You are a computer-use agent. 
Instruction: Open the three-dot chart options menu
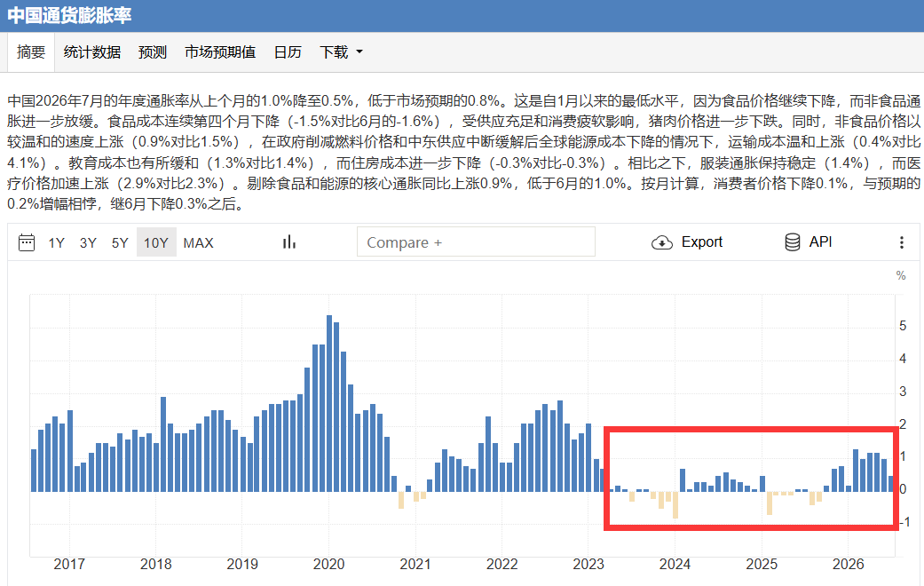click(901, 242)
